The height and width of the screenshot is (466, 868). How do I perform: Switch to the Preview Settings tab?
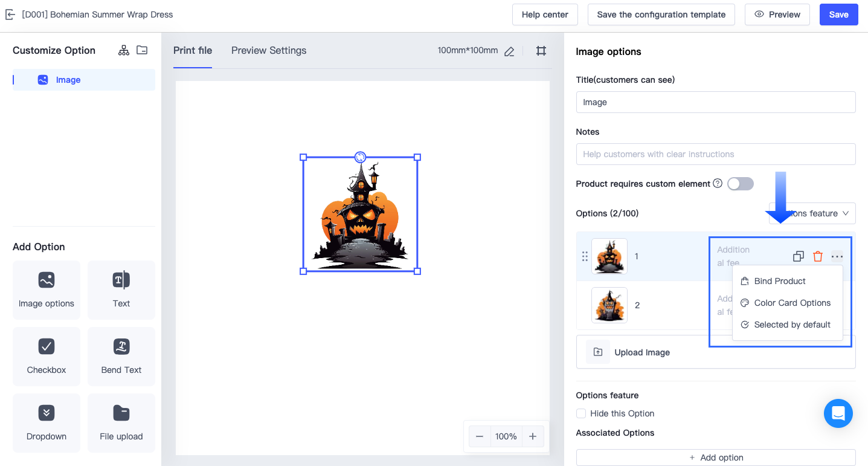(268, 51)
